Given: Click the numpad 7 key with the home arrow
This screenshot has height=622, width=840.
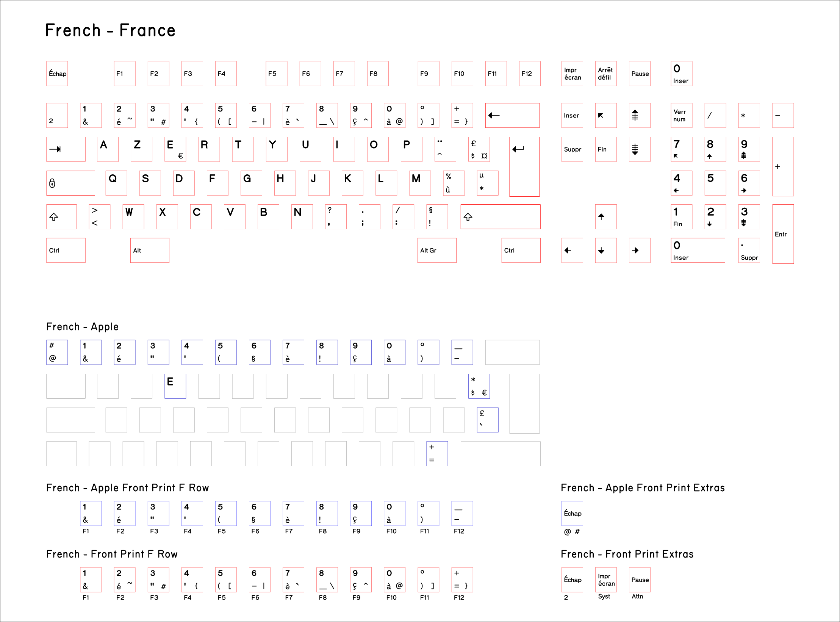Looking at the screenshot, I should tap(681, 149).
